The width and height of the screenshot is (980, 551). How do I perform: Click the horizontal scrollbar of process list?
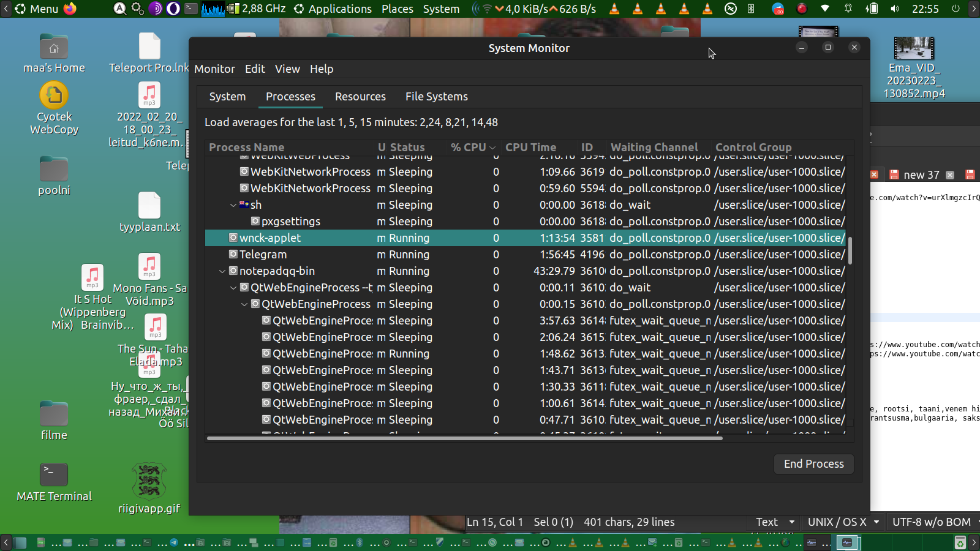464,438
